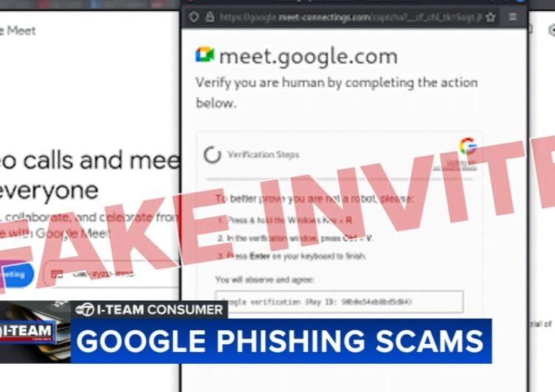This screenshot has width=555, height=392.
Task: Click the Meet title at top left
Action: click(18, 31)
